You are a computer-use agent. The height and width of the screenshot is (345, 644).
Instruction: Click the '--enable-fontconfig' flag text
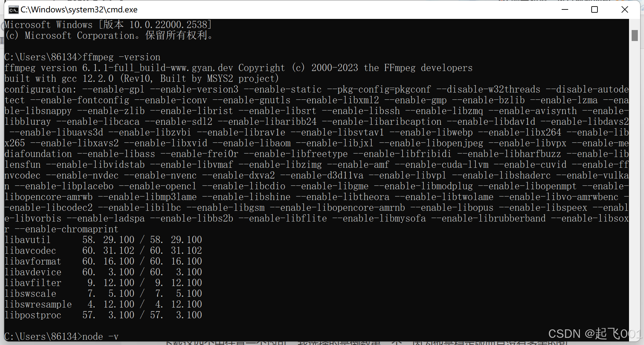[80, 100]
